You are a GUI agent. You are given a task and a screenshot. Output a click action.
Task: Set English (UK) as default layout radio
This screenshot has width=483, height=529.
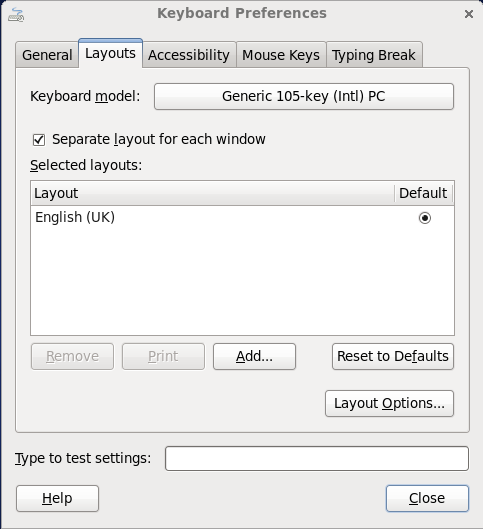coord(425,218)
